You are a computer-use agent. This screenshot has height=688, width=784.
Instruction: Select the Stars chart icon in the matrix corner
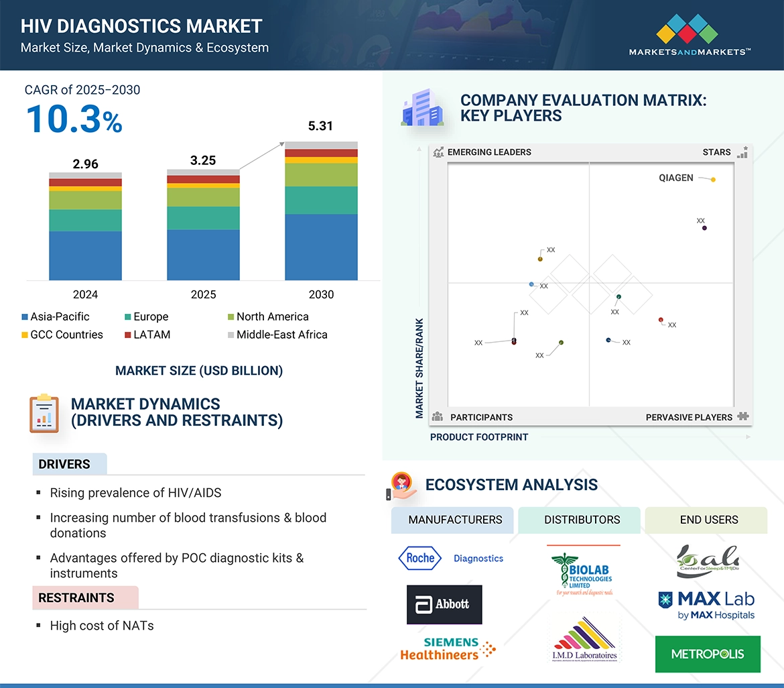(743, 152)
